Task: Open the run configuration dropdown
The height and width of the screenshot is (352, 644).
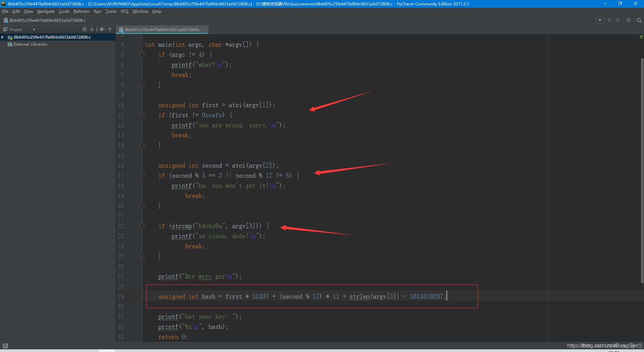Action: coord(600,20)
